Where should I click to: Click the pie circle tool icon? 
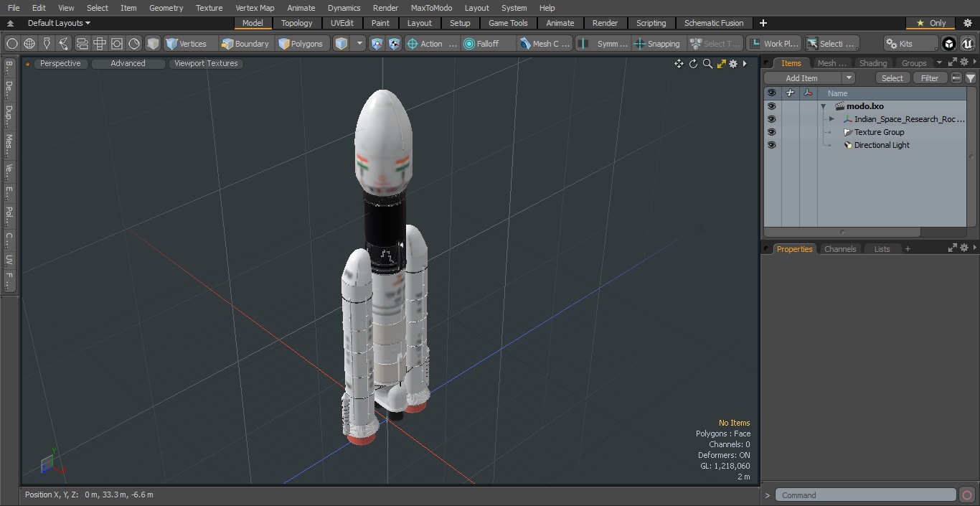[134, 44]
